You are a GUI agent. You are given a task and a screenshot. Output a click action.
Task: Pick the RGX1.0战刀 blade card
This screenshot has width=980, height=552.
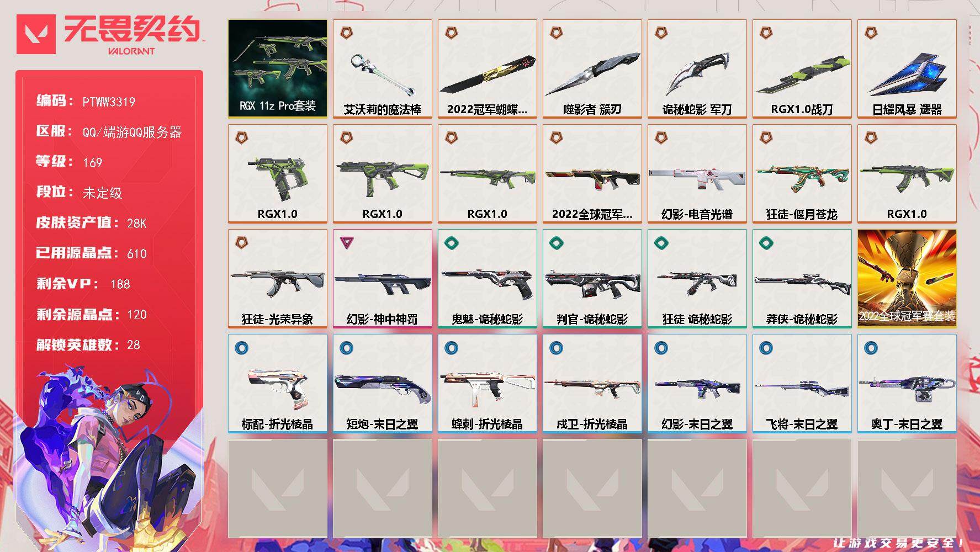[x=802, y=68]
